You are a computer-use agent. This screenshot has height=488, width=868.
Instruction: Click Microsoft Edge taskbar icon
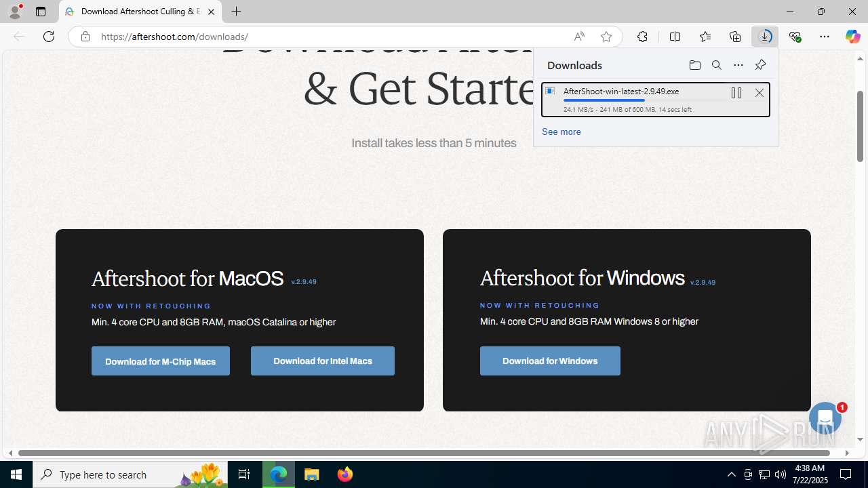click(x=279, y=474)
